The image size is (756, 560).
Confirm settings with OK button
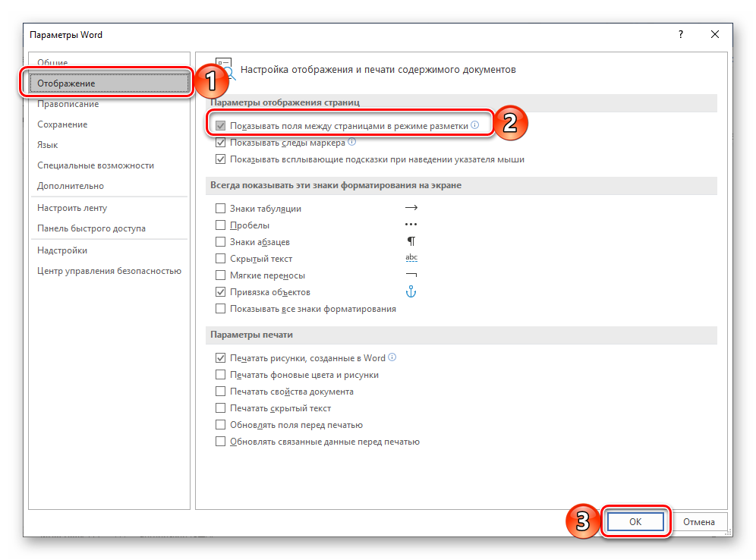[x=635, y=521]
